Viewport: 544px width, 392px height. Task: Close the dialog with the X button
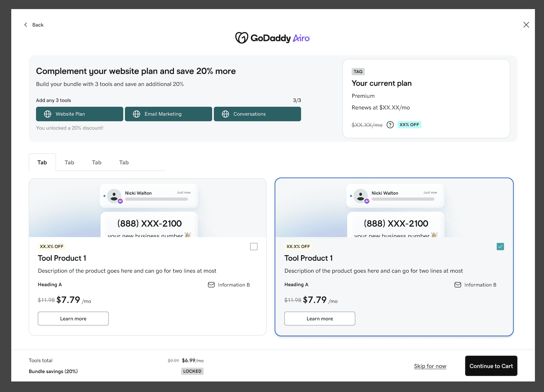(526, 25)
